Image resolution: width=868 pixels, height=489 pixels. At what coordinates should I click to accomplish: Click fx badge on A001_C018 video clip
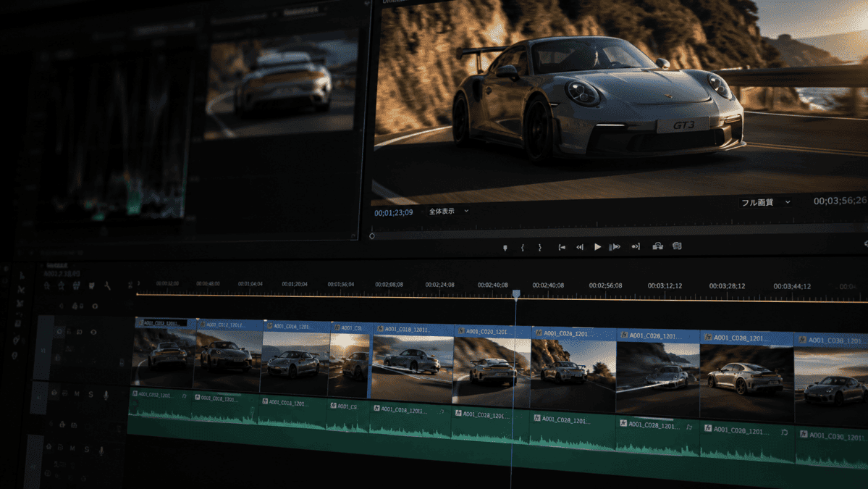(380, 329)
